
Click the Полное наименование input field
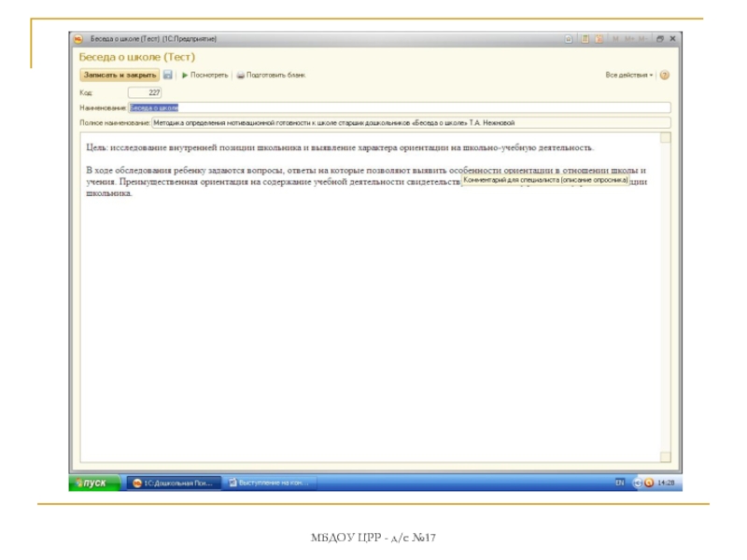point(411,123)
